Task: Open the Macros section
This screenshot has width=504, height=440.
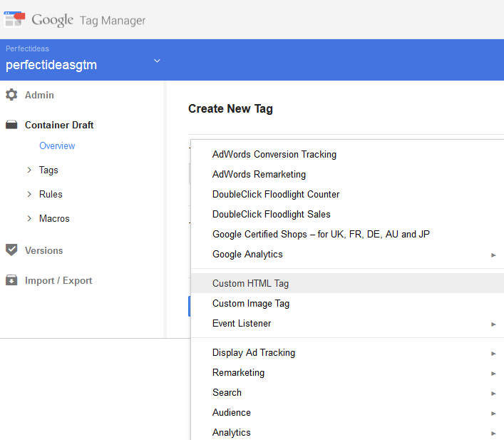Action: pos(54,218)
